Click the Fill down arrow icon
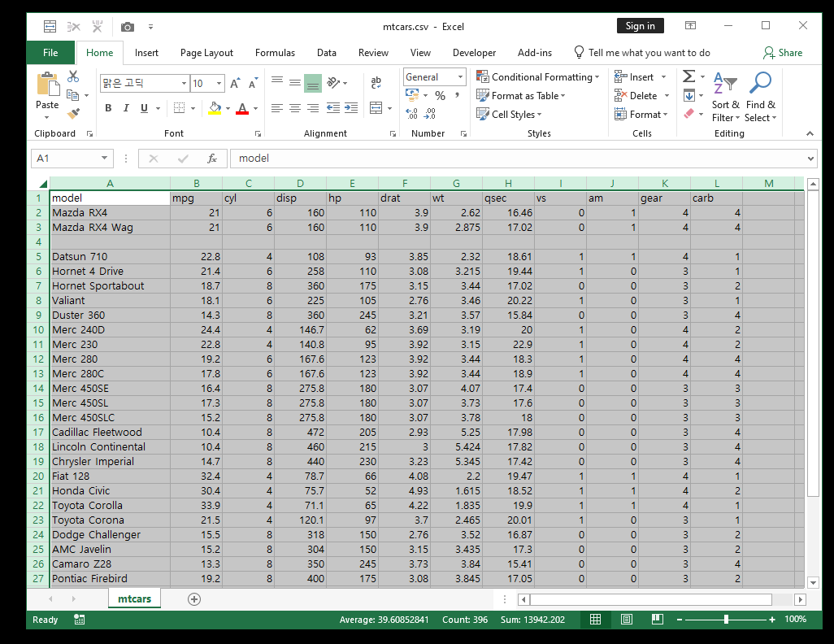The height and width of the screenshot is (644, 834). click(688, 96)
